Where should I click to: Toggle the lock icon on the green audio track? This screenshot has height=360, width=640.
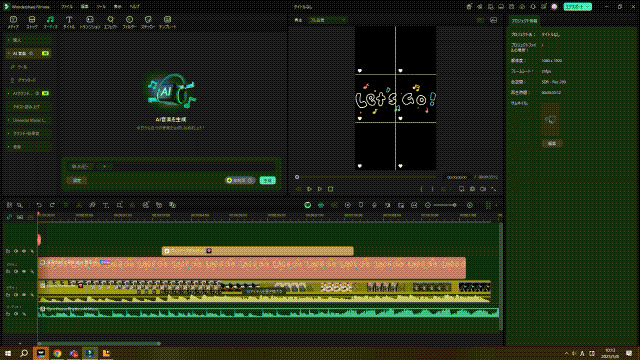point(24,314)
